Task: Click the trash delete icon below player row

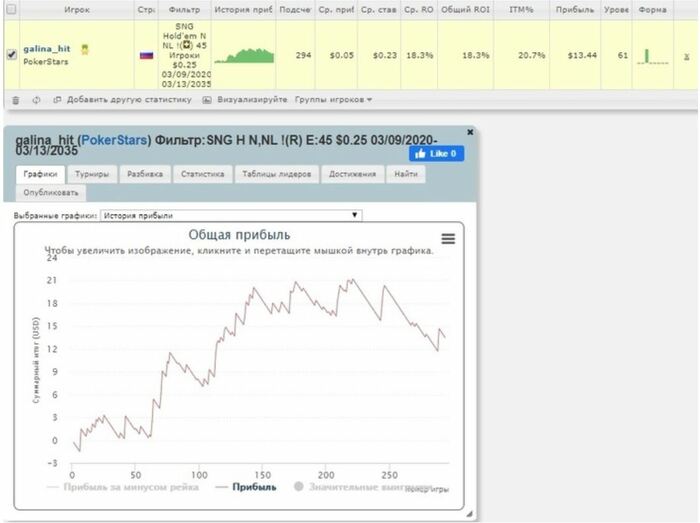Action: click(x=16, y=100)
